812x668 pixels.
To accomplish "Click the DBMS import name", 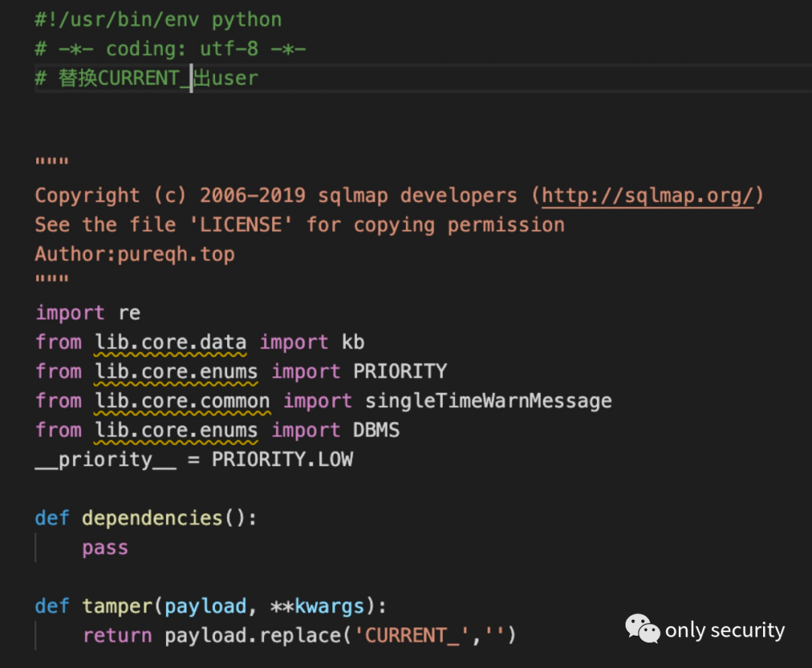I will 376,431.
